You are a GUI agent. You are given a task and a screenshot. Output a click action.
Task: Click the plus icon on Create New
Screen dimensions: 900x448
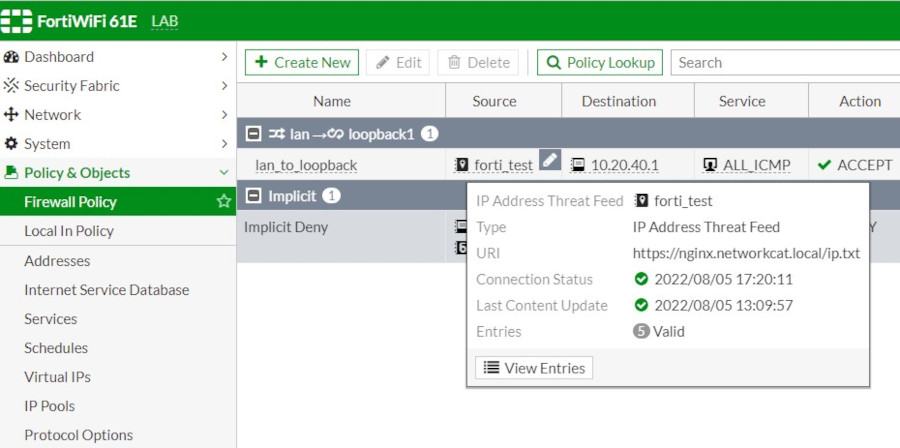coord(262,62)
